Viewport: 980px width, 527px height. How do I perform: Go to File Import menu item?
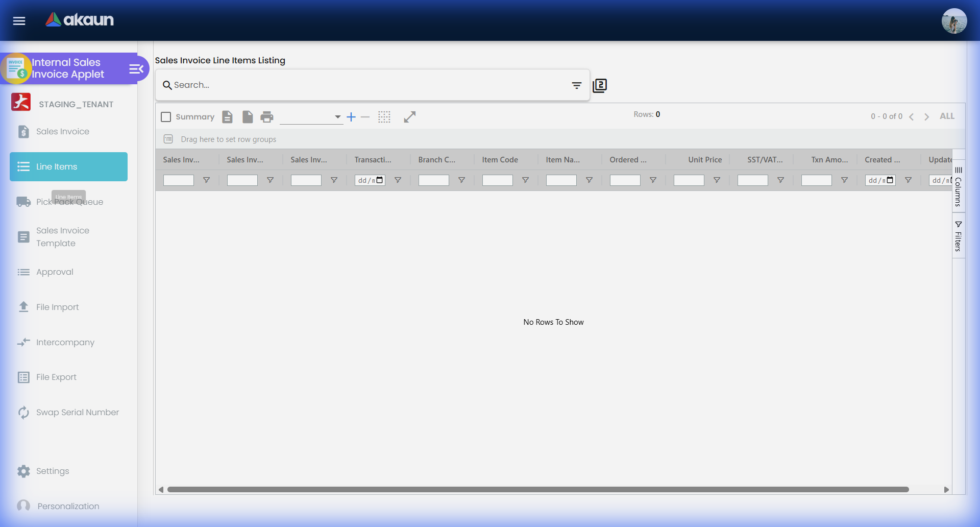(57, 307)
